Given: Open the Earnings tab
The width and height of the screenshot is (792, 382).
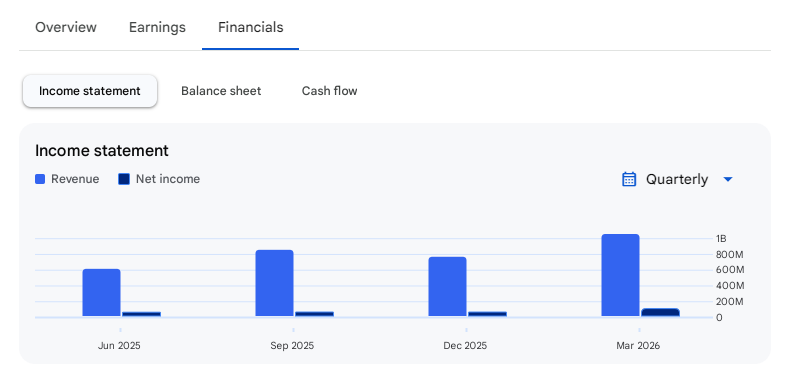Looking at the screenshot, I should (x=157, y=27).
